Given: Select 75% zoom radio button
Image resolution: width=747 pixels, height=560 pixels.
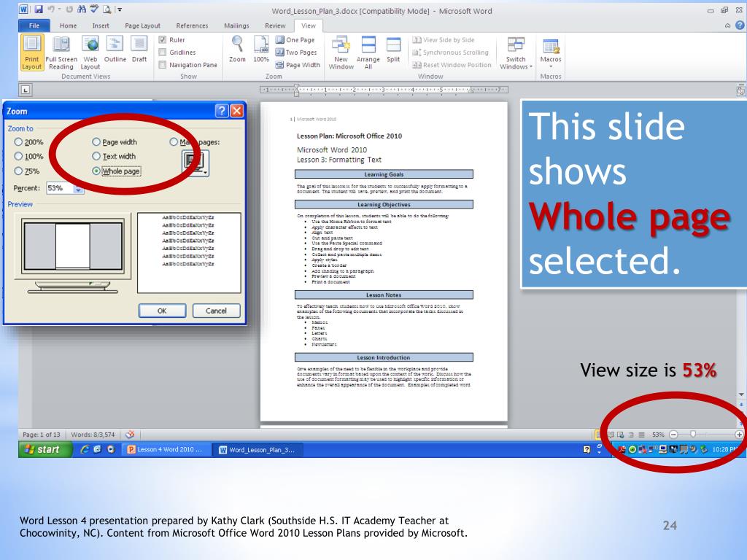Looking at the screenshot, I should coord(18,171).
